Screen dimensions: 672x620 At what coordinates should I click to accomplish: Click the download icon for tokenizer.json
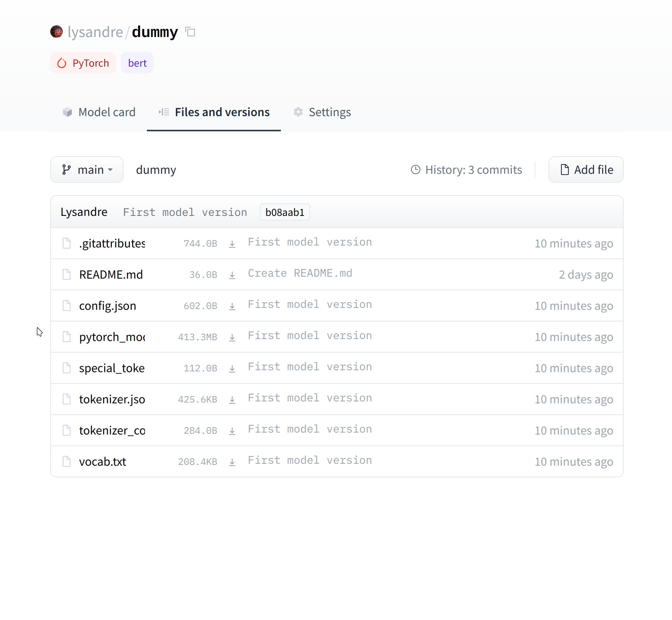pos(232,400)
